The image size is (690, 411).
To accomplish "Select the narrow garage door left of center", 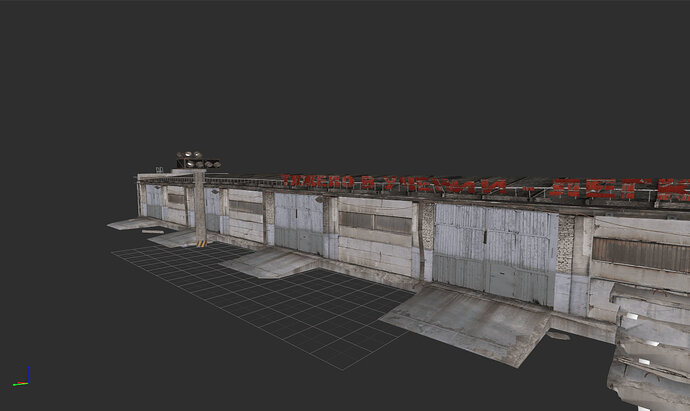I will 298,224.
